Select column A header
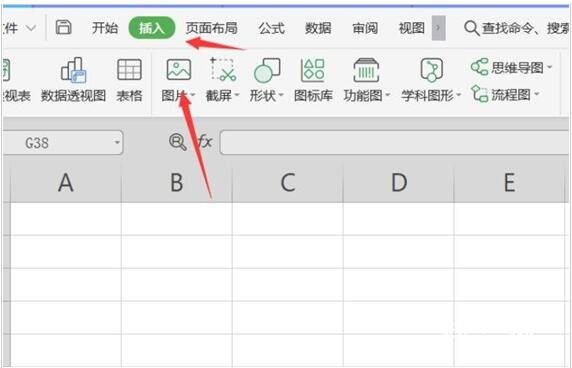 pos(66,182)
